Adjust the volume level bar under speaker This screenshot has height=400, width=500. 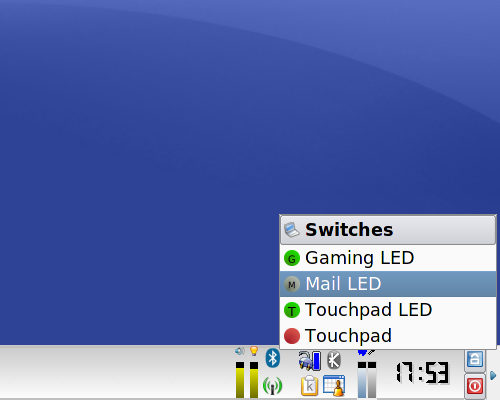click(240, 380)
